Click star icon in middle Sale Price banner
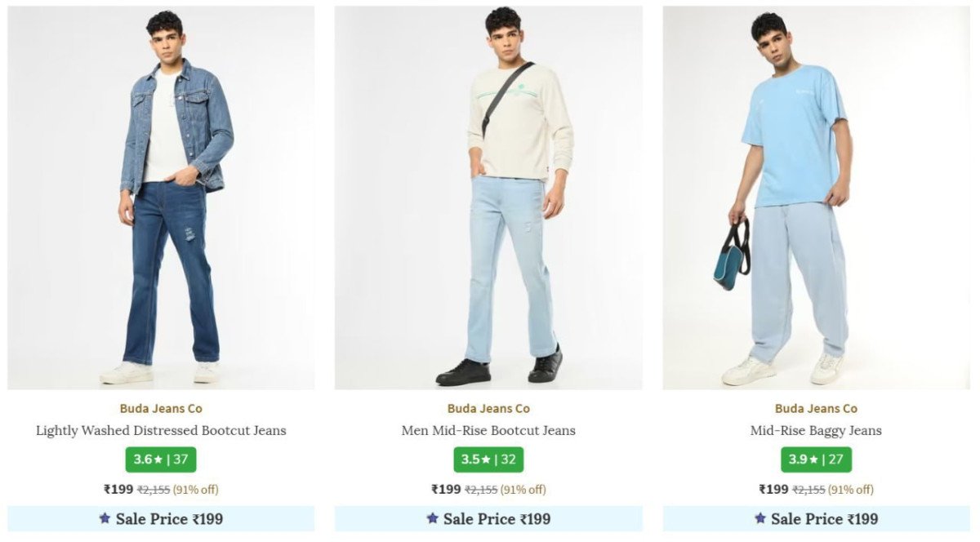This screenshot has height=542, width=980. click(x=432, y=518)
